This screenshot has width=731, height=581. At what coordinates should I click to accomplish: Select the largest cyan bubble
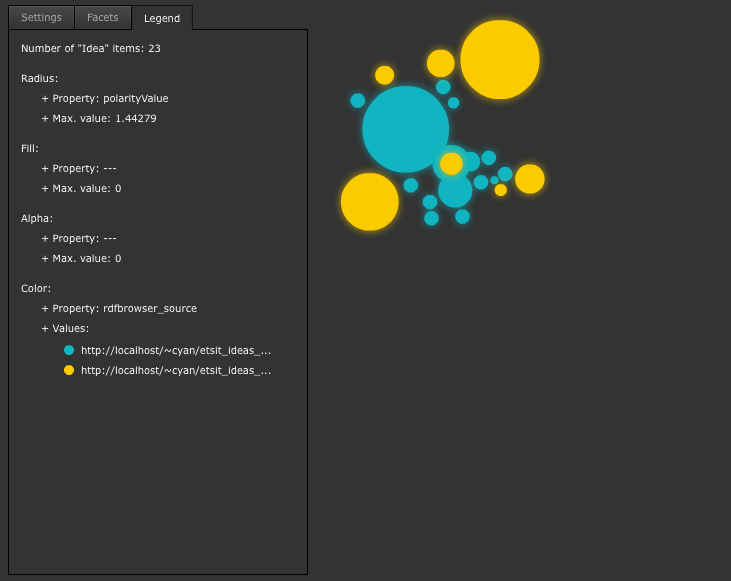pyautogui.click(x=405, y=129)
